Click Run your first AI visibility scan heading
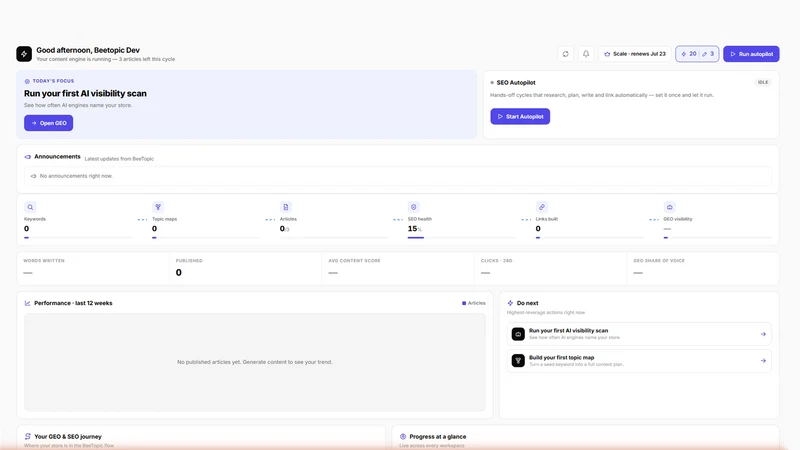800x450 pixels. click(x=85, y=93)
